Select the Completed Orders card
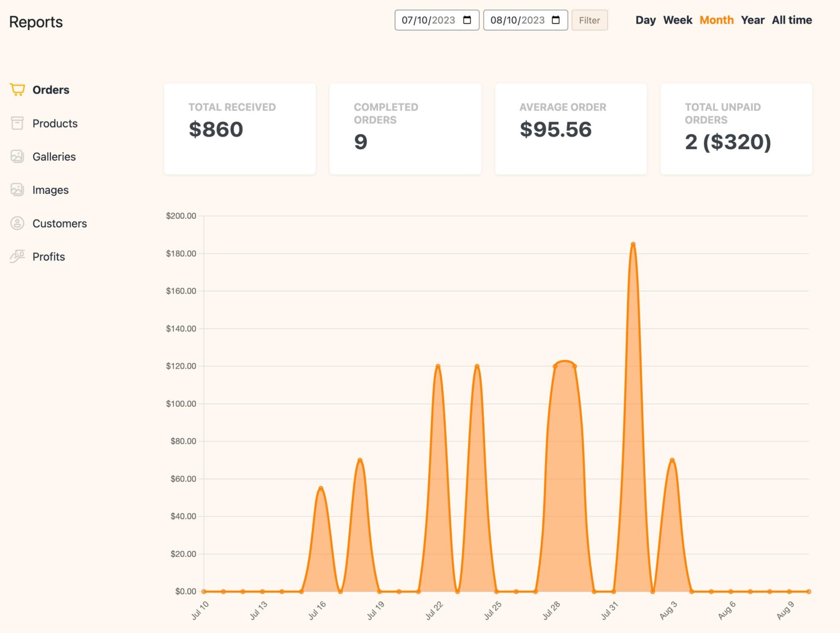The image size is (840, 633). point(405,129)
